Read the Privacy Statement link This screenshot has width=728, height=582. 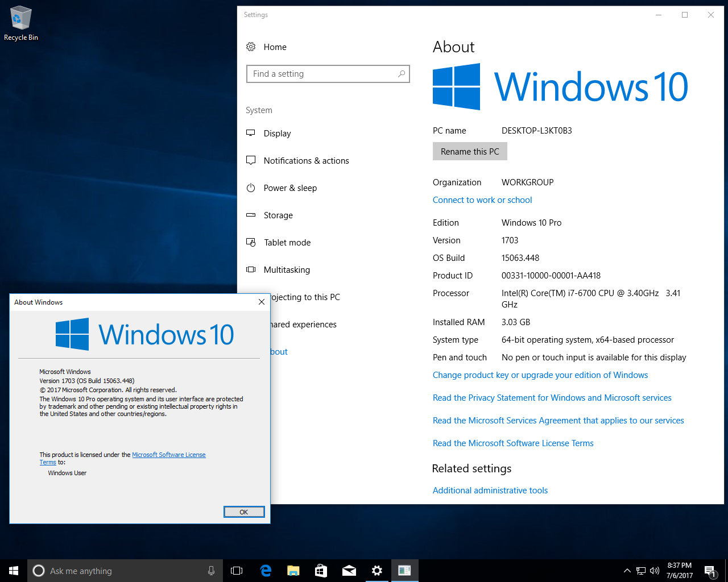(552, 398)
